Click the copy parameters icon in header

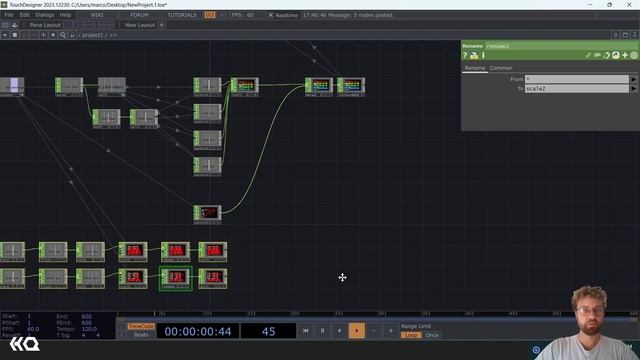[x=607, y=55]
